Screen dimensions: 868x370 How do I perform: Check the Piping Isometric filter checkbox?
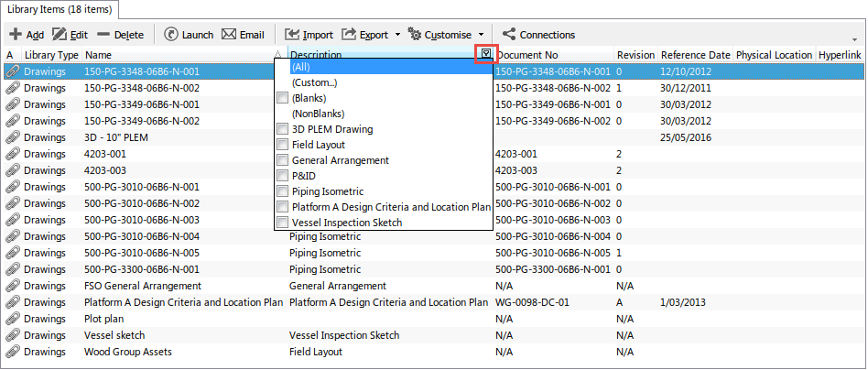pyautogui.click(x=283, y=191)
